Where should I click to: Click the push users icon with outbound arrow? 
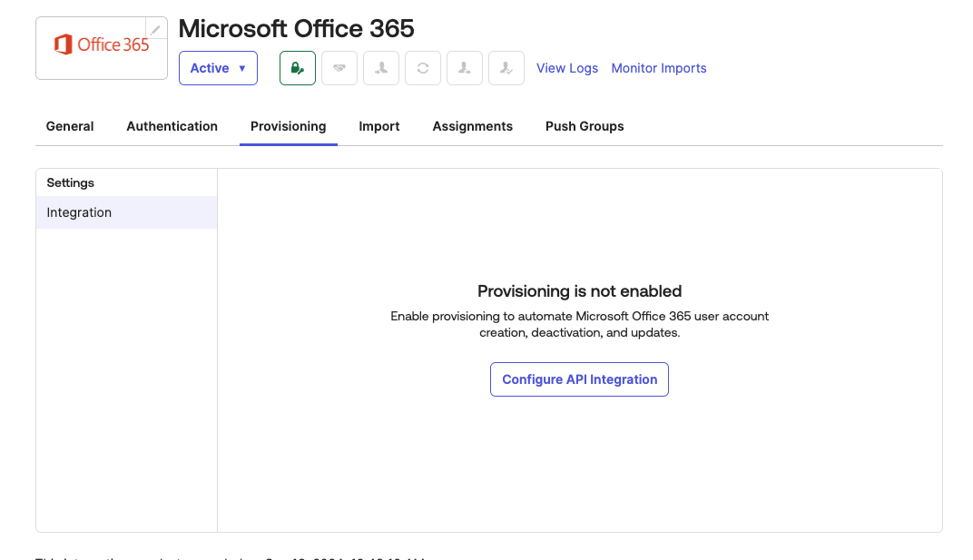pos(464,68)
